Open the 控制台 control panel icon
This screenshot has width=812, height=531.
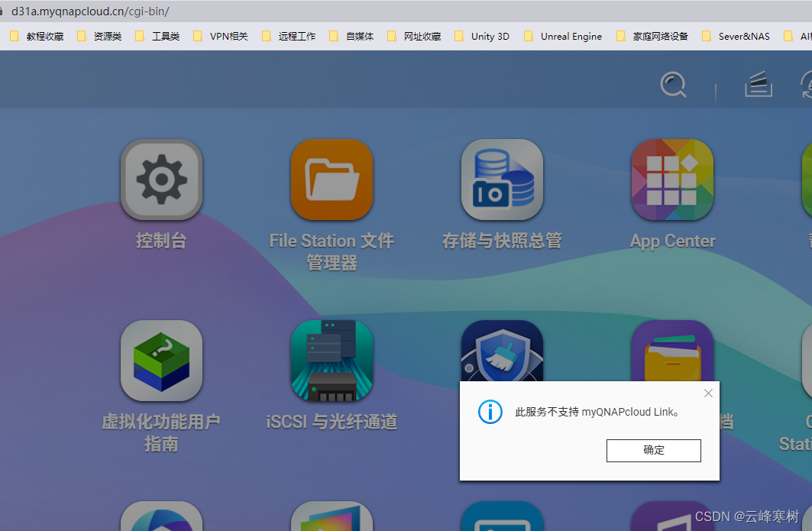pyautogui.click(x=162, y=180)
